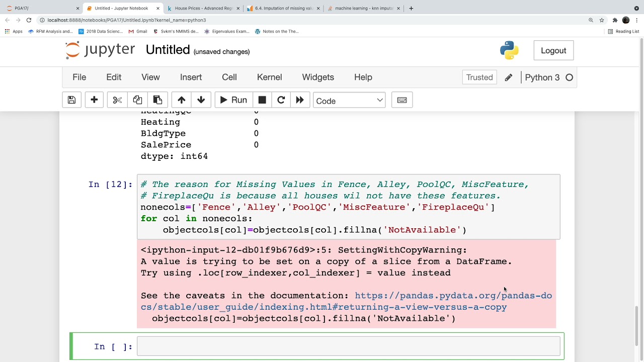Screen dimensions: 644x362
Task: Open the command palette keyboard icon
Action: (402, 100)
